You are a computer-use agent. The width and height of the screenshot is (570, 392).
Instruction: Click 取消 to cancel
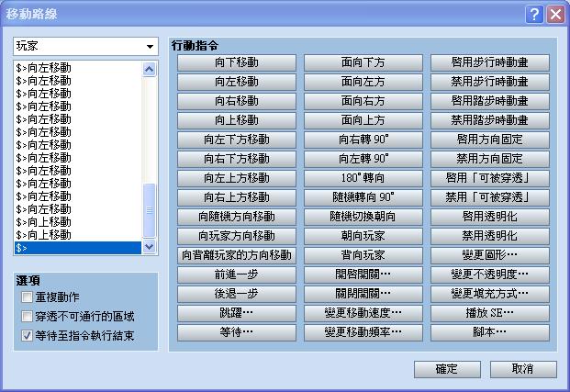point(523,369)
